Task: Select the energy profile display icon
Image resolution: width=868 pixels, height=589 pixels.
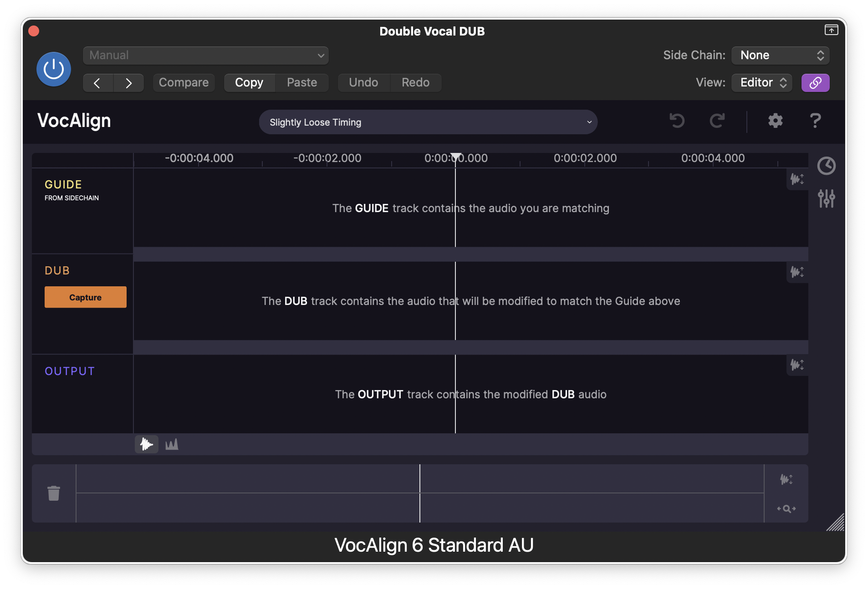Action: tap(172, 444)
